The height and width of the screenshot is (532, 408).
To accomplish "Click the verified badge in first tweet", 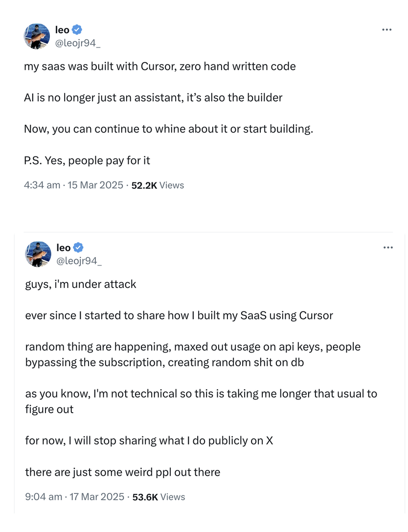I will (77, 29).
